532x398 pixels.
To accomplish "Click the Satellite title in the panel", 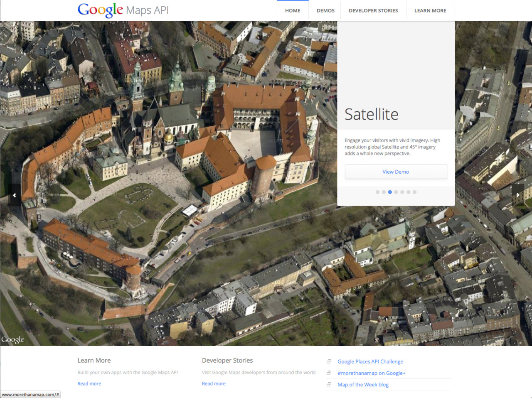I will 372,114.
